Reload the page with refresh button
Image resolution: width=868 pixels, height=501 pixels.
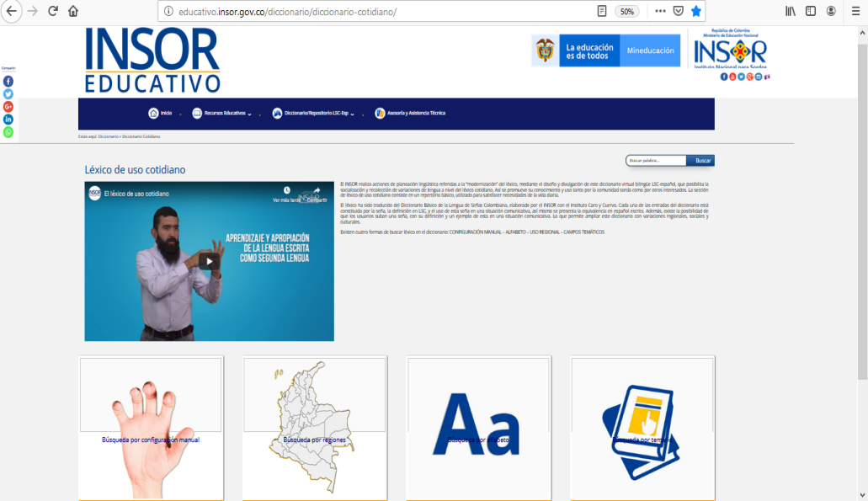coord(53,12)
